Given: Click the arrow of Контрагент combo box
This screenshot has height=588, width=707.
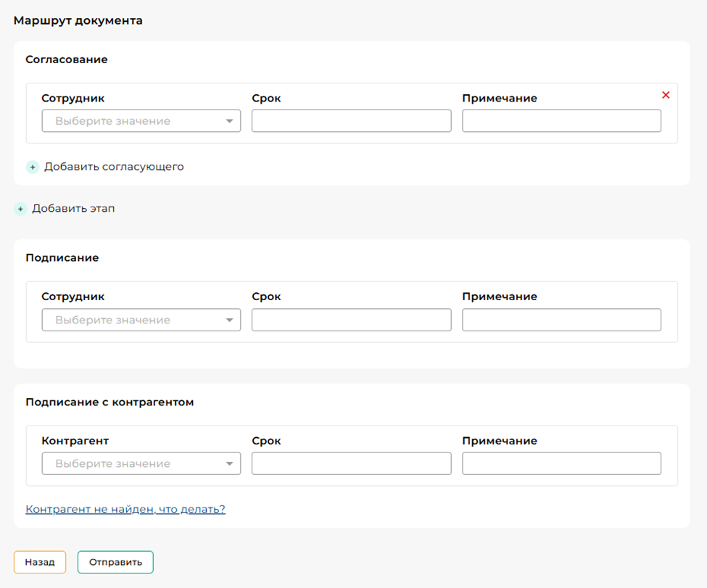Looking at the screenshot, I should pos(229,463).
